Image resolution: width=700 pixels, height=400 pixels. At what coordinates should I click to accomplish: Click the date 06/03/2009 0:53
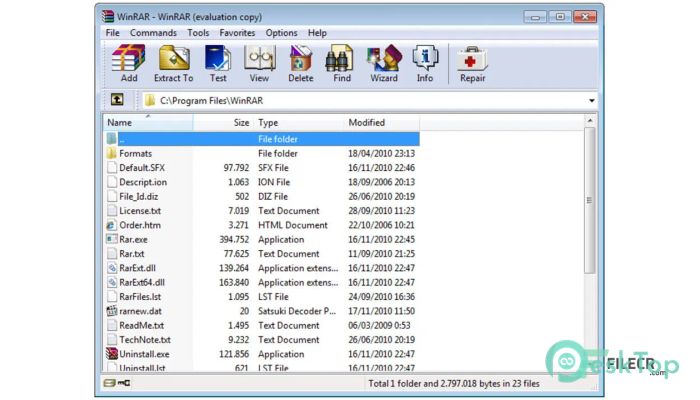tap(379, 325)
